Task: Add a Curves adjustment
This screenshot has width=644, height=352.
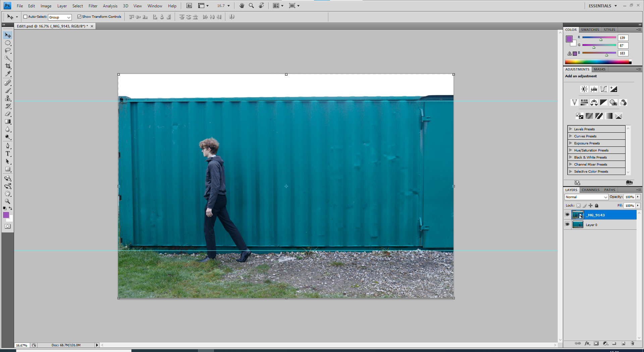Action: [x=604, y=89]
